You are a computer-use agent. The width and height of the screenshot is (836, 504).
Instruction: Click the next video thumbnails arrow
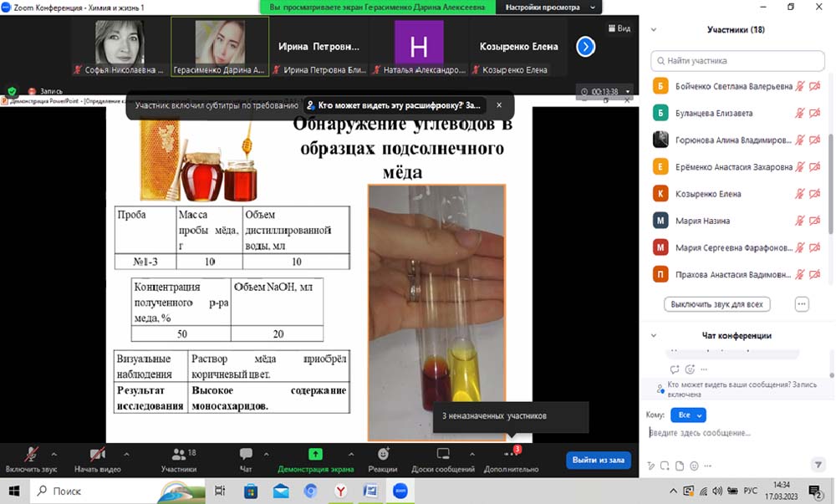[x=585, y=47]
